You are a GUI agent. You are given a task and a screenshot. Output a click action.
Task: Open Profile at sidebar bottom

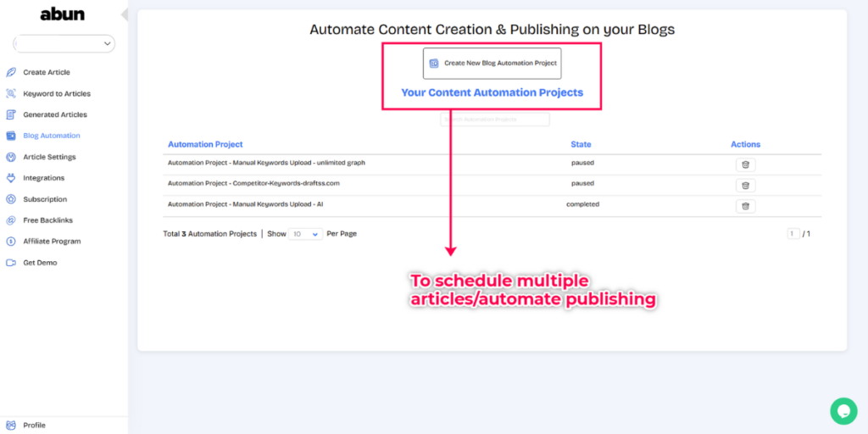tap(34, 426)
